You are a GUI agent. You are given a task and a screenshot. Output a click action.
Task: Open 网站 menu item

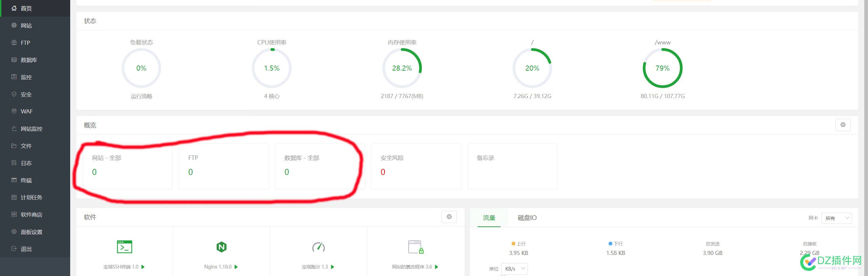[x=35, y=25]
